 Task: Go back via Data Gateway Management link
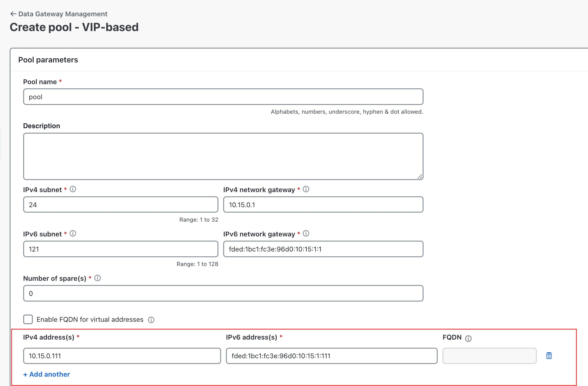[63, 14]
